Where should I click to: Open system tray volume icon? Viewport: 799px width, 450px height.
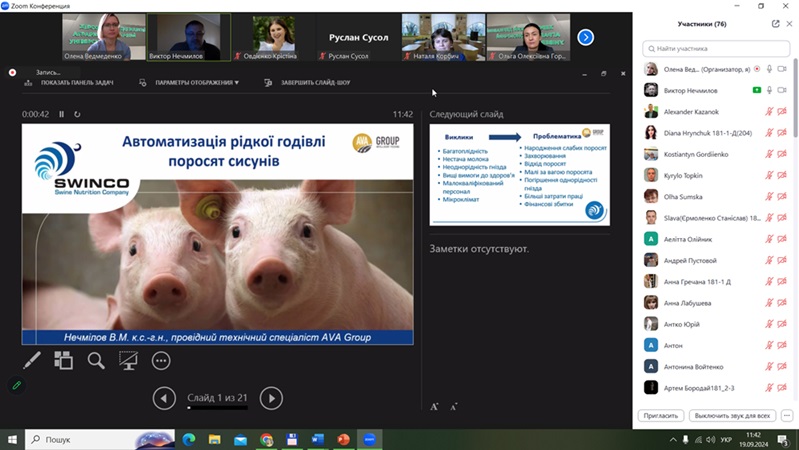click(x=711, y=439)
